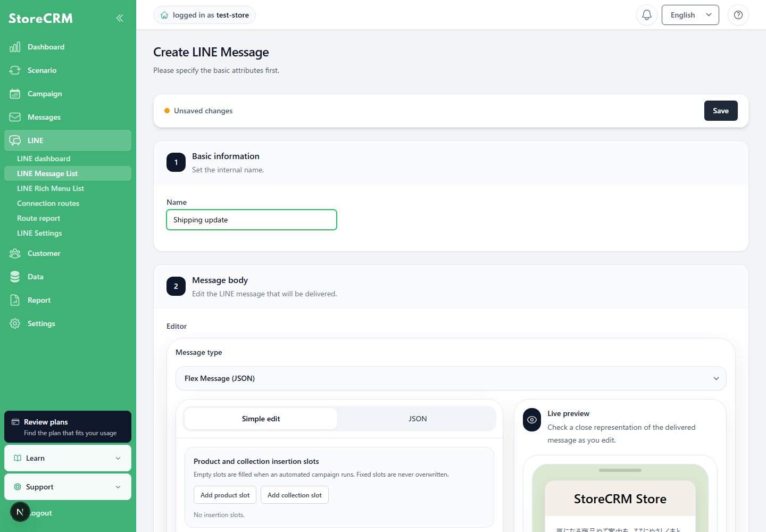Click the LINE chat bubble icon

click(x=15, y=140)
